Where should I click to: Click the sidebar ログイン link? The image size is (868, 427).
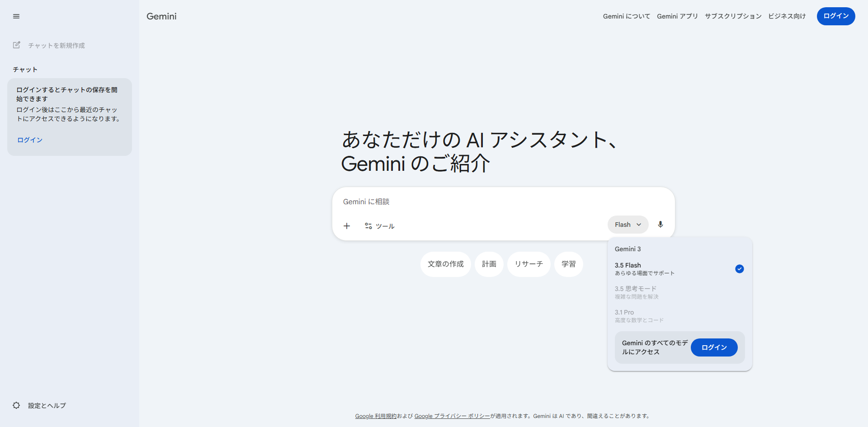coord(30,140)
